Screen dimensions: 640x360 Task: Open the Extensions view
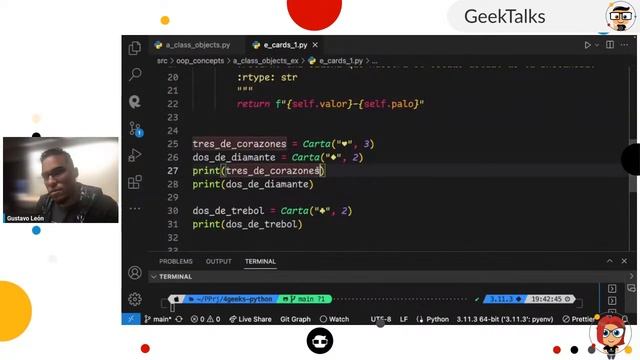coord(135,182)
